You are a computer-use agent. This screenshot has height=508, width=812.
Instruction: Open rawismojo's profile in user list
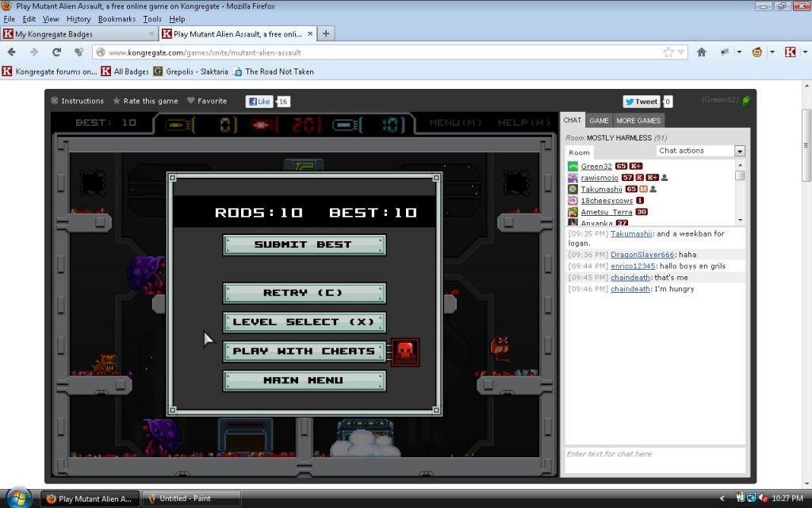pos(599,178)
